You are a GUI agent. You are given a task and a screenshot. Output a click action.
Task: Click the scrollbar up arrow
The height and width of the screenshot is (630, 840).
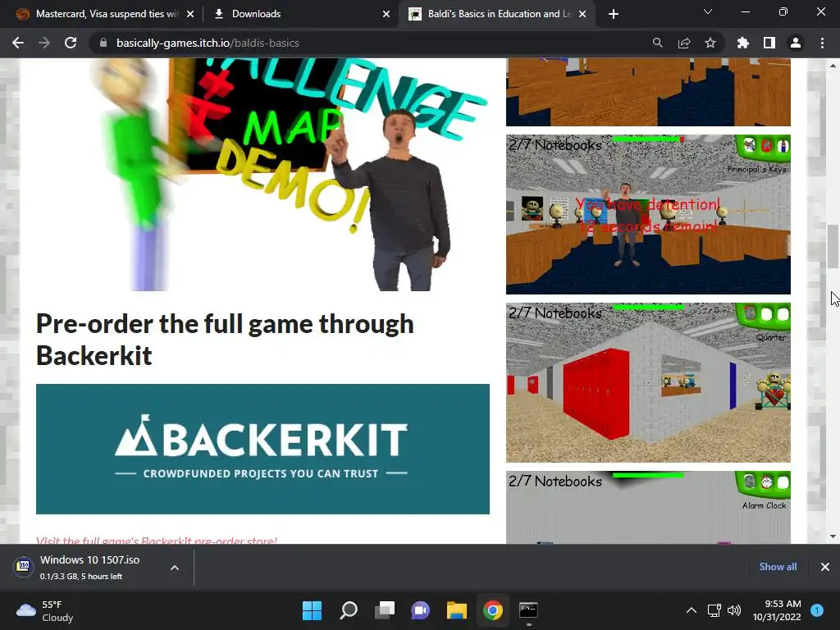tap(833, 66)
